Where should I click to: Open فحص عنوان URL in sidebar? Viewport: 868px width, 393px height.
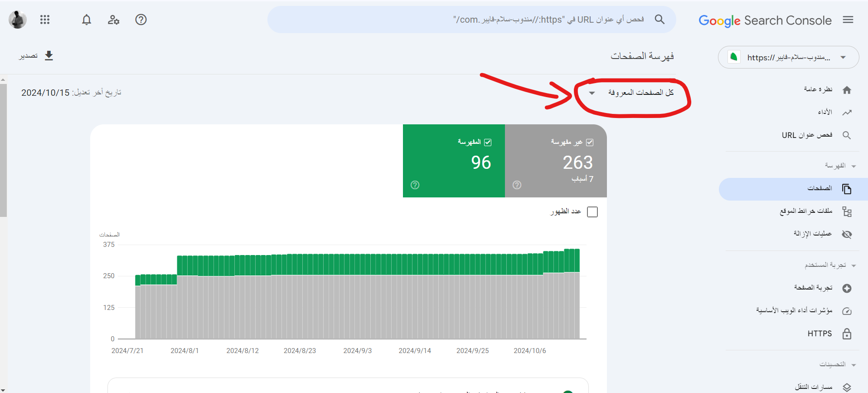(807, 135)
